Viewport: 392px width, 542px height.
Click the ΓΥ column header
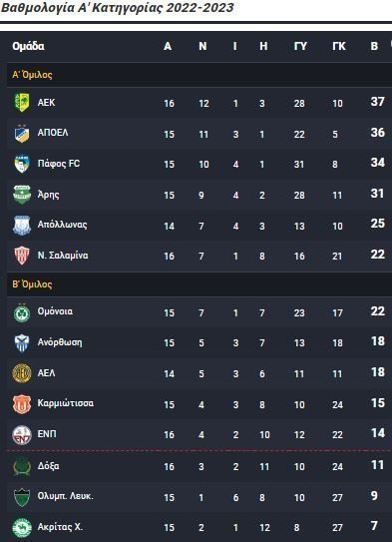(x=300, y=46)
